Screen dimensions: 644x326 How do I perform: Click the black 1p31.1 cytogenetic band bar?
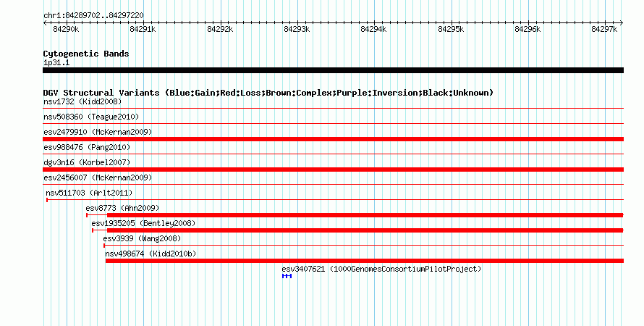tap(333, 70)
